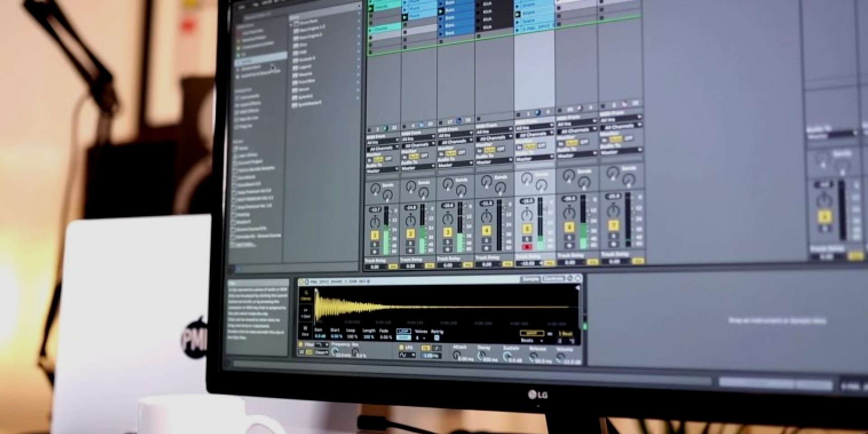The height and width of the screenshot is (434, 868).
Task: Disarm the red record button on track 5
Action: coord(527,247)
